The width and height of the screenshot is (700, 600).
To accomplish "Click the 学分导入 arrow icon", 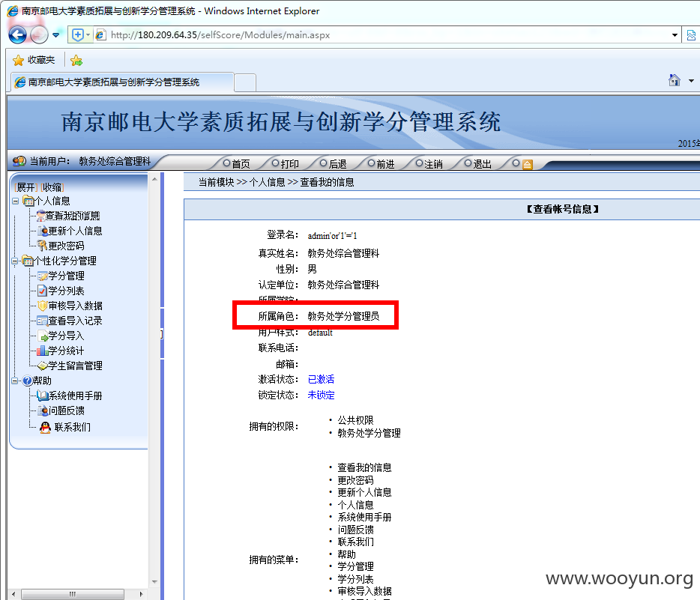I will coord(43,336).
